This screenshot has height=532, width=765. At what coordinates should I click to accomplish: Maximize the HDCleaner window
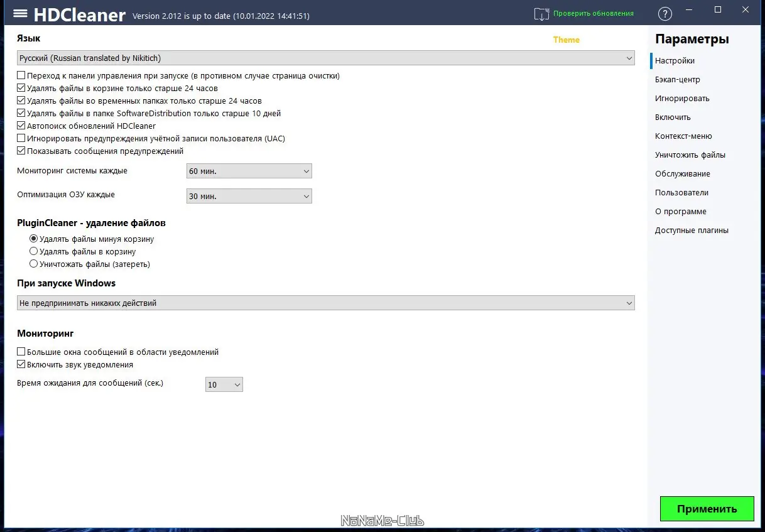pos(718,9)
